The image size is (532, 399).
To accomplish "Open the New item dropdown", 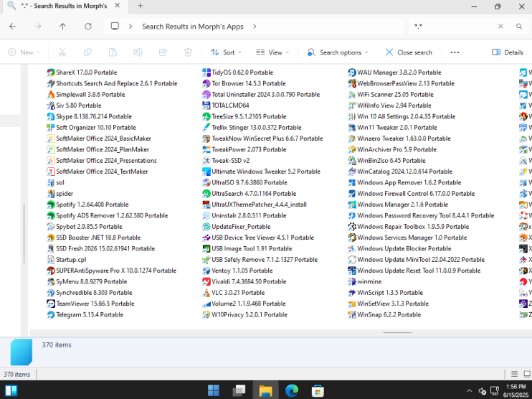I will [x=24, y=52].
